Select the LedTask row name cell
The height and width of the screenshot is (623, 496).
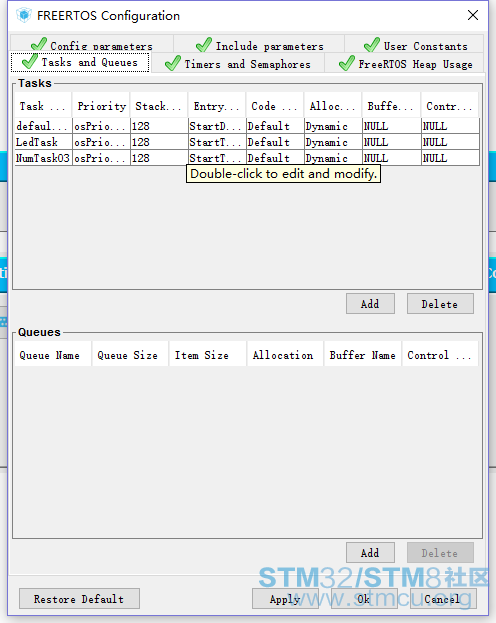point(43,142)
